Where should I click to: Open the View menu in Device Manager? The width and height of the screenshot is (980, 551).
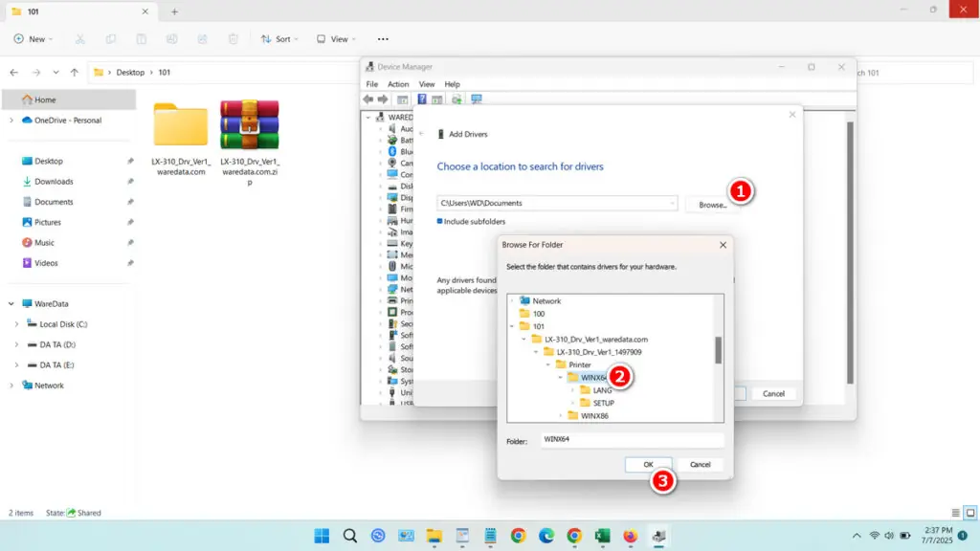426,84
